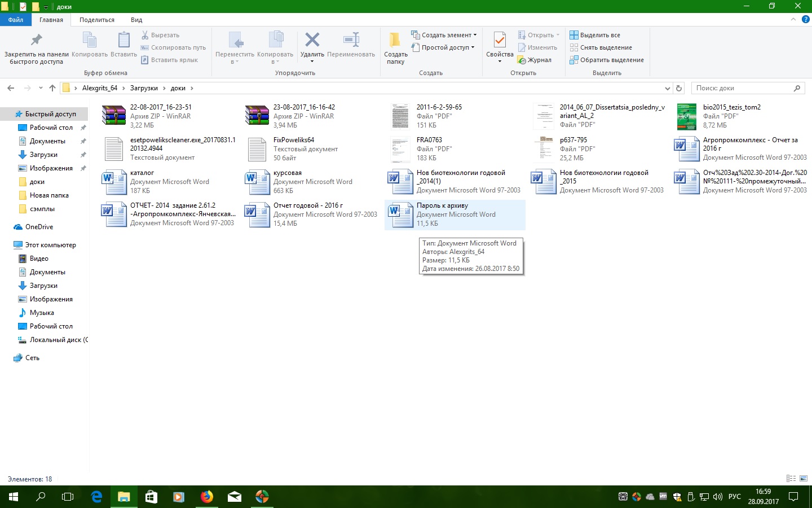
Task: Switch to details list view mode
Action: coord(791,479)
